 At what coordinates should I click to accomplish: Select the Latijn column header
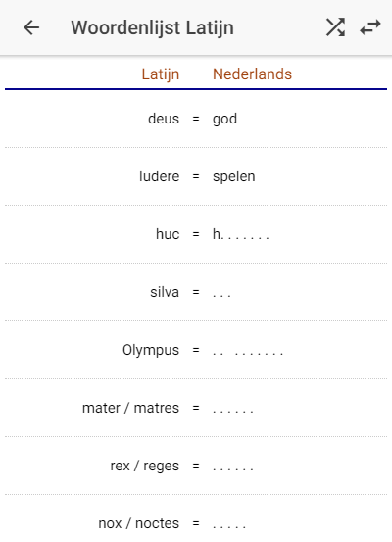pyautogui.click(x=161, y=74)
